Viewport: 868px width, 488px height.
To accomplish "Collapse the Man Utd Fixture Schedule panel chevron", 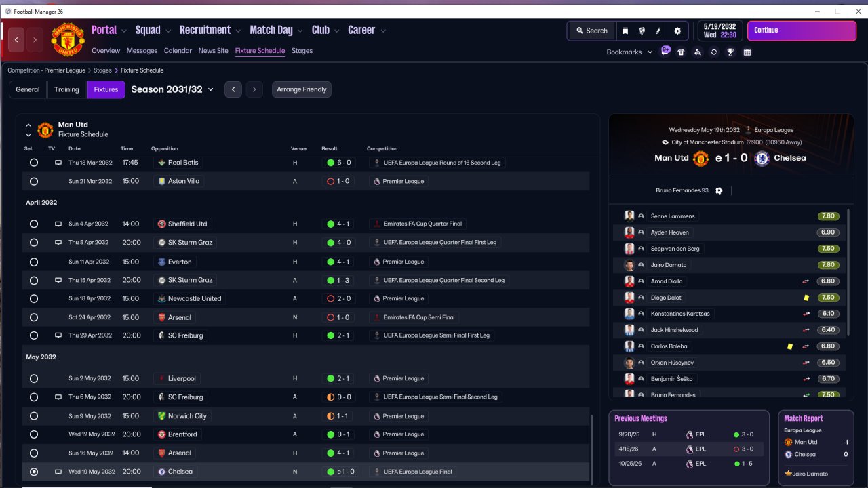I will tap(28, 125).
